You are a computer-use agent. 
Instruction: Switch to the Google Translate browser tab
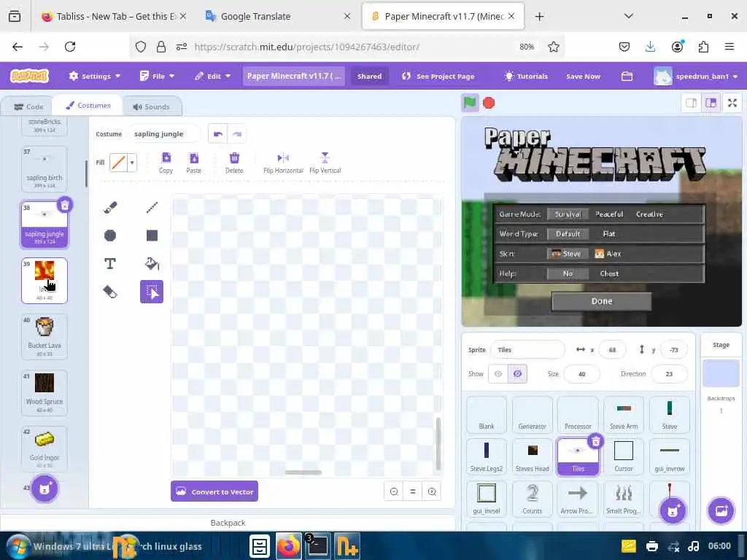[278, 16]
